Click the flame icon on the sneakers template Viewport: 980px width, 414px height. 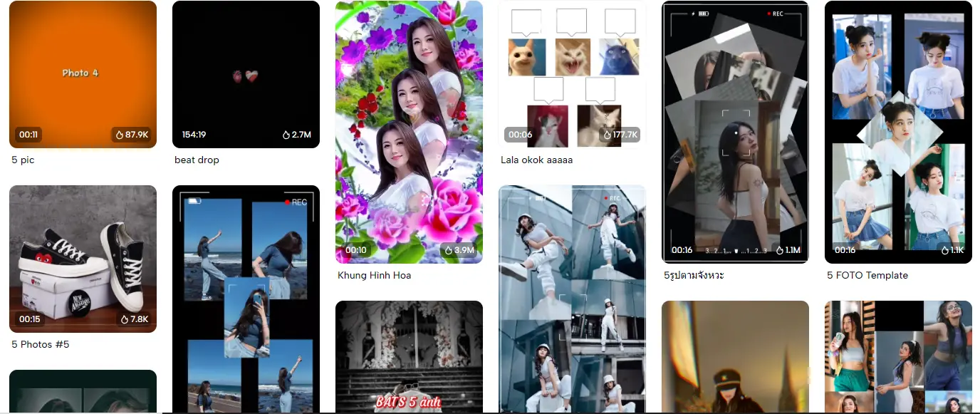125,319
